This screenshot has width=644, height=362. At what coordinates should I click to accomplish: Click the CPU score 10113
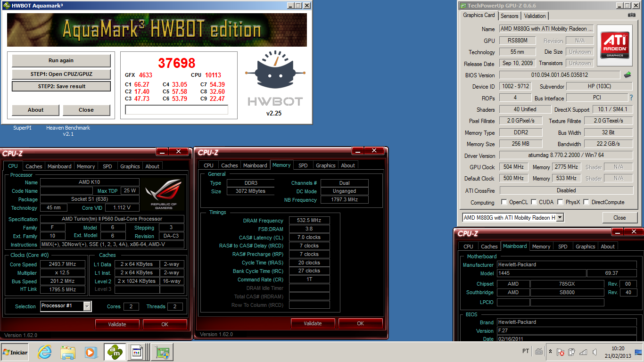[x=213, y=75]
